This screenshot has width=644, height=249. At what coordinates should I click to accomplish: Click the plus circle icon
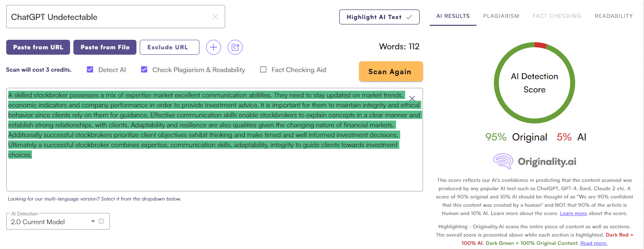pyautogui.click(x=214, y=47)
